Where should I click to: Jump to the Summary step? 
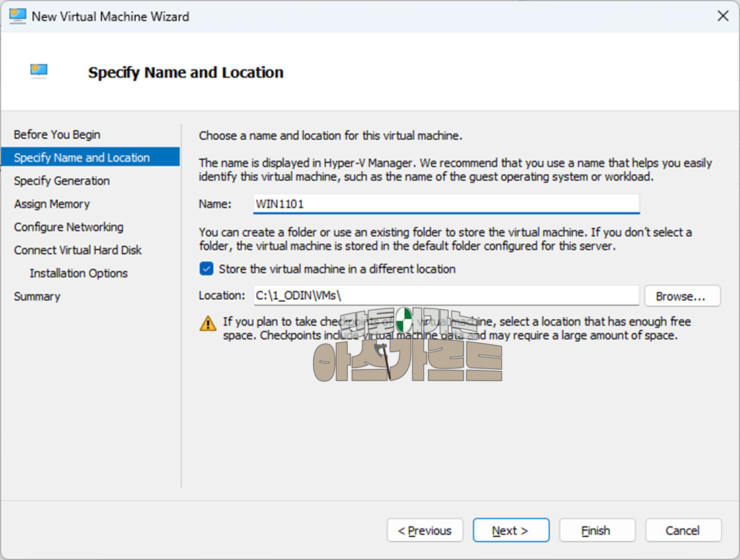(37, 296)
